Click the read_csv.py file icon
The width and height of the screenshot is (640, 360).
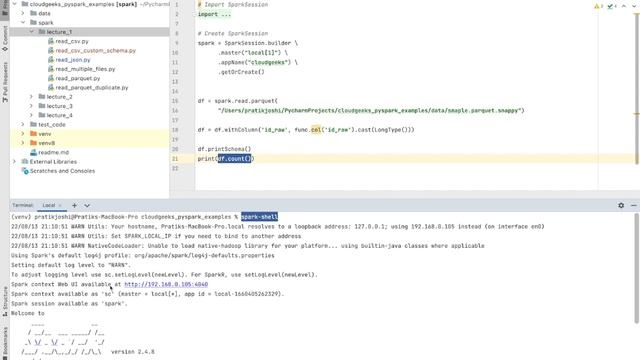[x=51, y=41]
